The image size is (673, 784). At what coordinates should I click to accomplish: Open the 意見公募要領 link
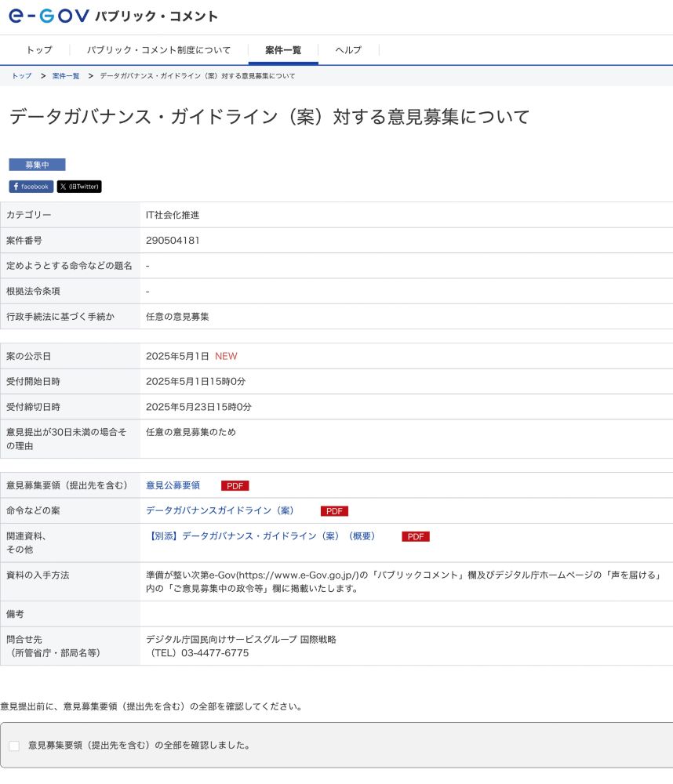172,485
